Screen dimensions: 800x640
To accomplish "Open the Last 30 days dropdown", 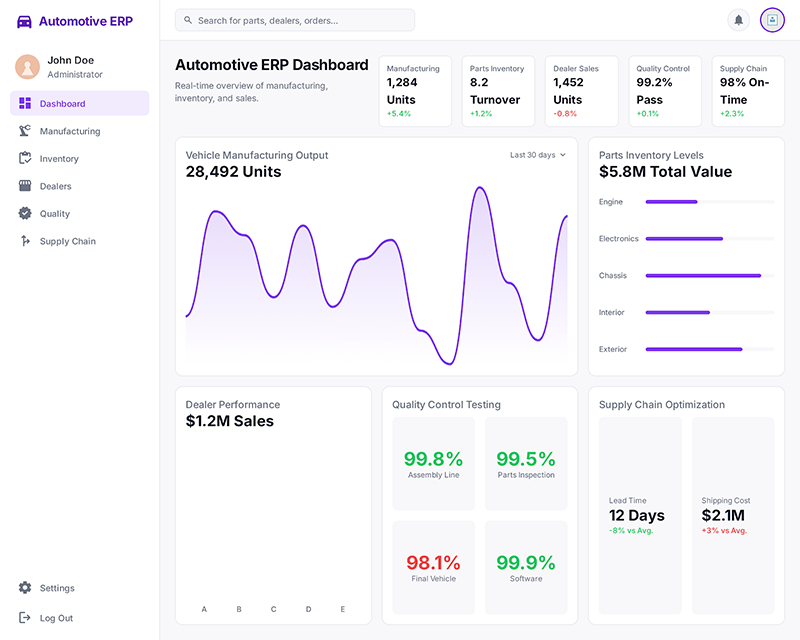I will click(536, 155).
